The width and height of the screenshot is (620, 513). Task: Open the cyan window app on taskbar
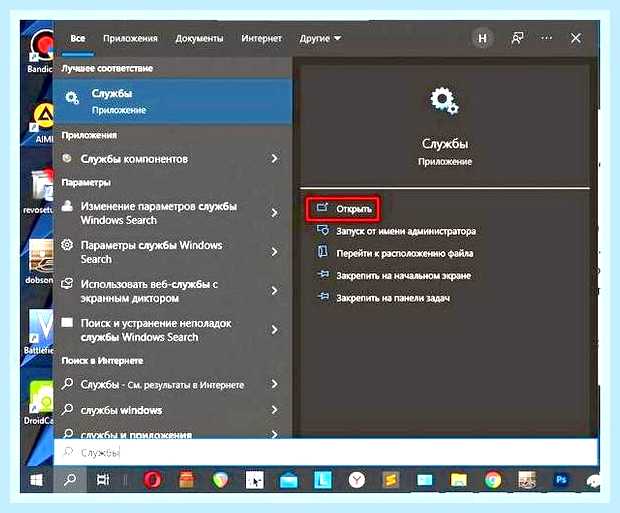425,480
